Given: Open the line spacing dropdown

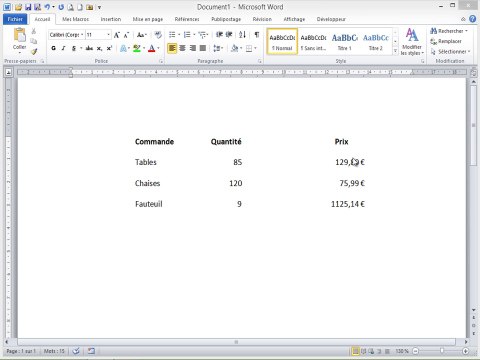Looking at the screenshot, I should (x=218, y=48).
